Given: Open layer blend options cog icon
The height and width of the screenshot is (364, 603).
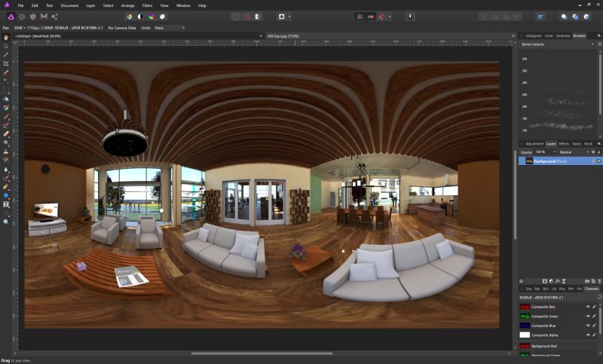Looking at the screenshot, I should pos(593,152).
